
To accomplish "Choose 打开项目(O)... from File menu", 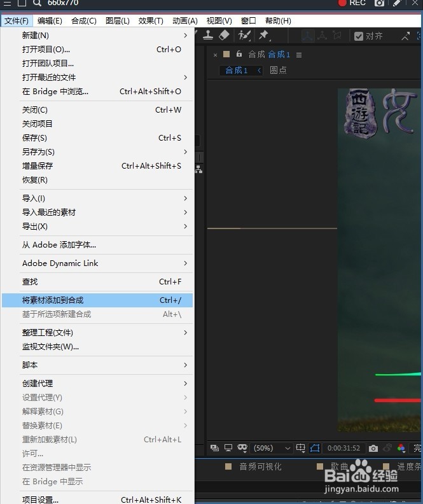I will tap(97, 50).
